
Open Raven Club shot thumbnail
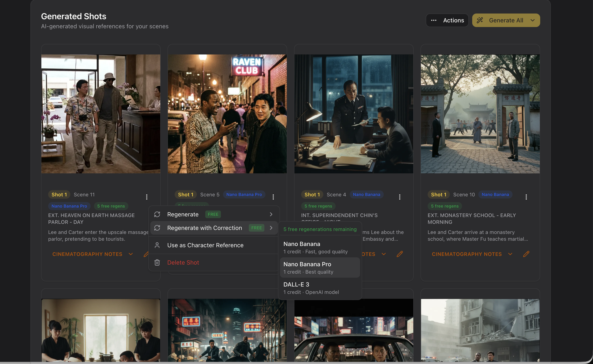click(227, 114)
